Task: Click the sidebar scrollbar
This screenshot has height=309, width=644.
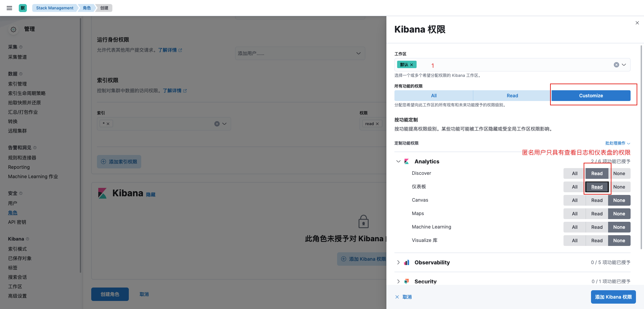Action: [x=80, y=145]
